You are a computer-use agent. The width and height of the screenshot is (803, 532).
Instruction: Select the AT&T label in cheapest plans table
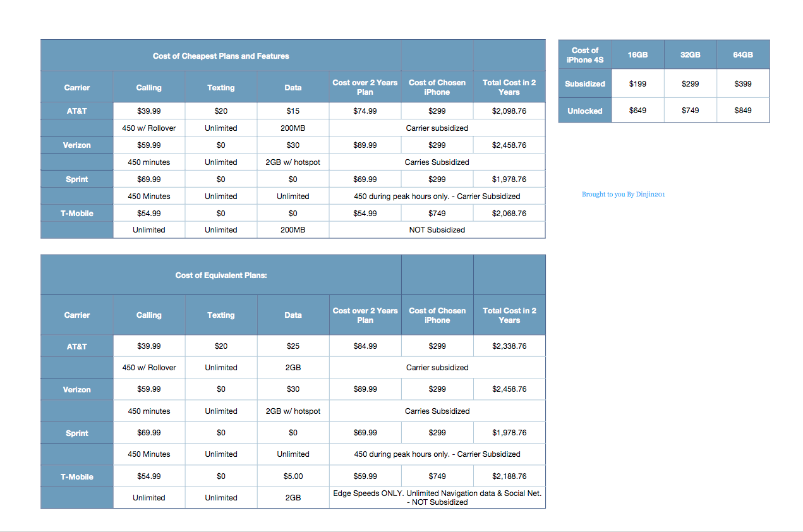click(77, 111)
